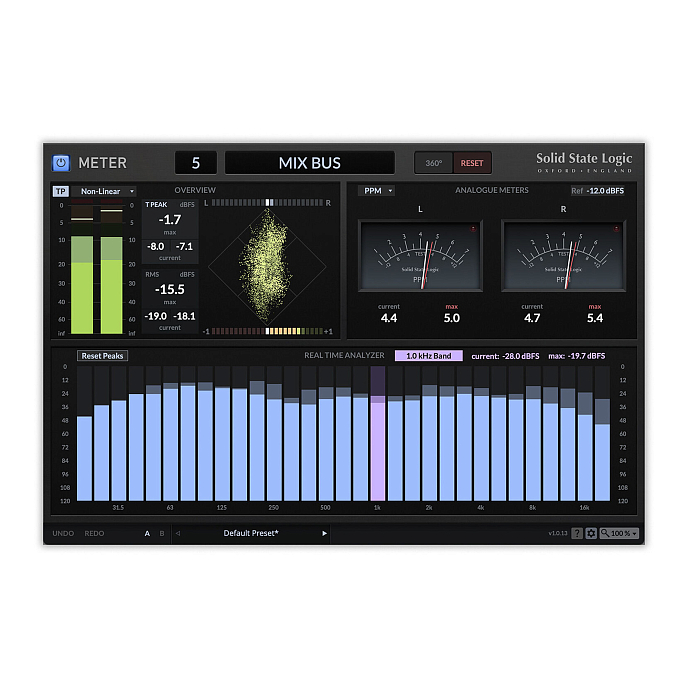Go to the previous preset arrow
The image size is (688, 688).
tap(178, 534)
